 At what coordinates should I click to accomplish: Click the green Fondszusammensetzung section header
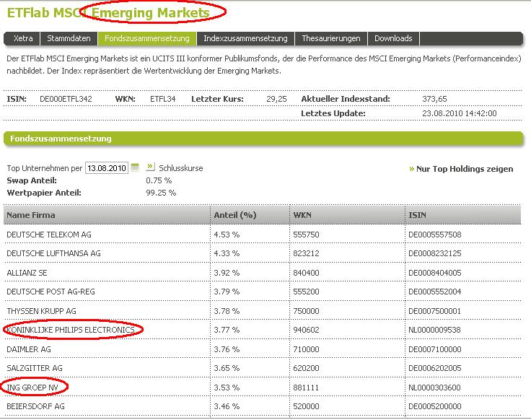point(263,139)
